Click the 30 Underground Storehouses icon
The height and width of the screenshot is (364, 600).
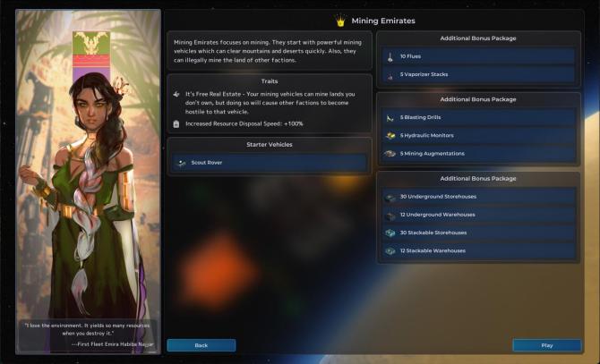click(x=390, y=197)
